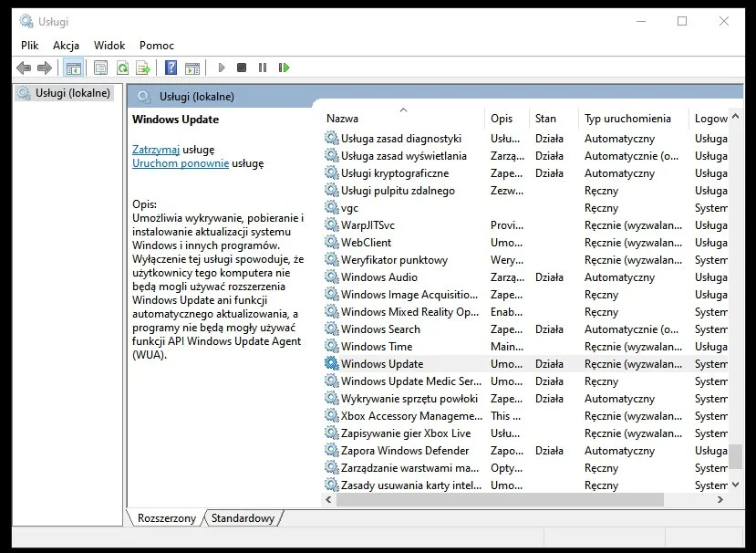The width and height of the screenshot is (756, 553).
Task: Select the Windows Audio service row
Action: pyautogui.click(x=379, y=277)
